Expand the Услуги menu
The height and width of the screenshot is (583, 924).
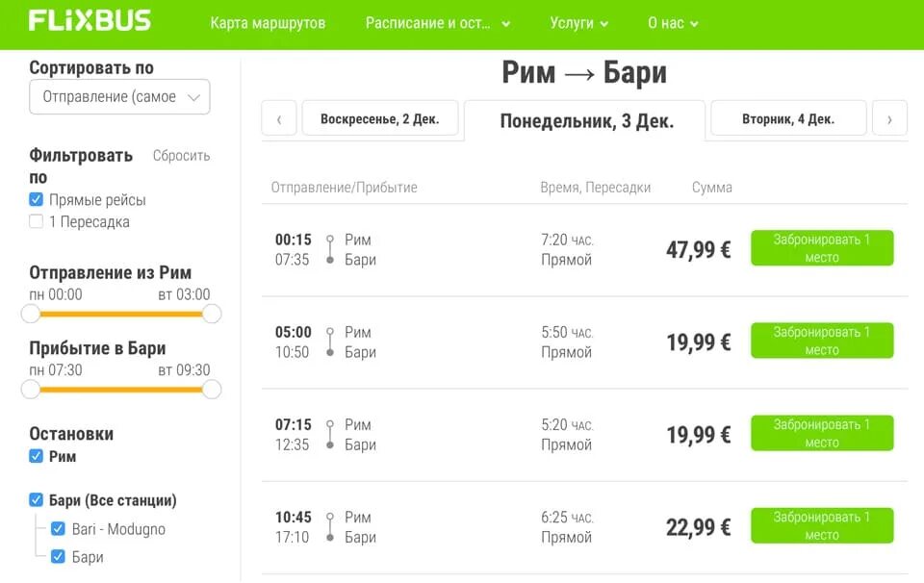pos(579,23)
